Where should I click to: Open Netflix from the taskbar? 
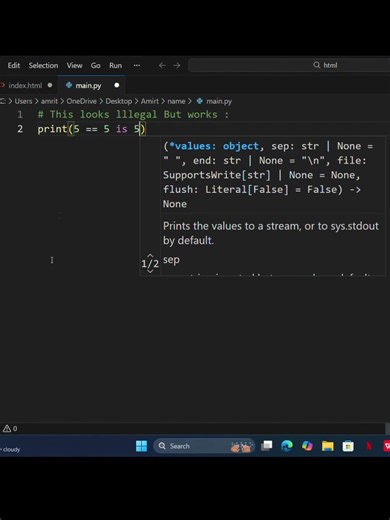point(369,446)
